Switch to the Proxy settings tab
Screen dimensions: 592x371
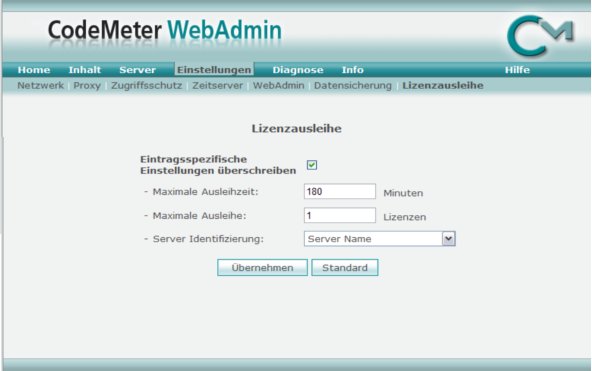[87, 86]
